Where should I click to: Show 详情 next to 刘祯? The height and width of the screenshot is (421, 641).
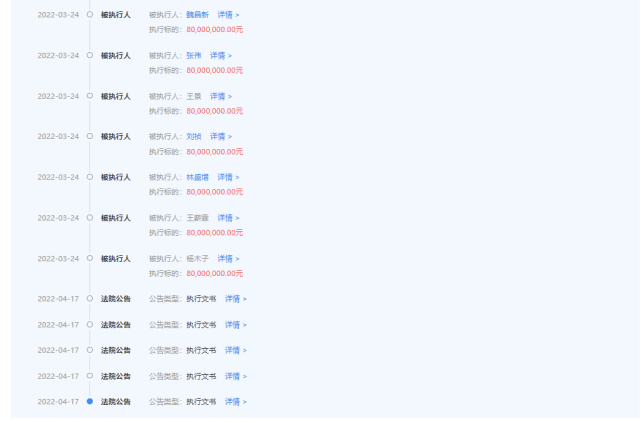coord(220,136)
